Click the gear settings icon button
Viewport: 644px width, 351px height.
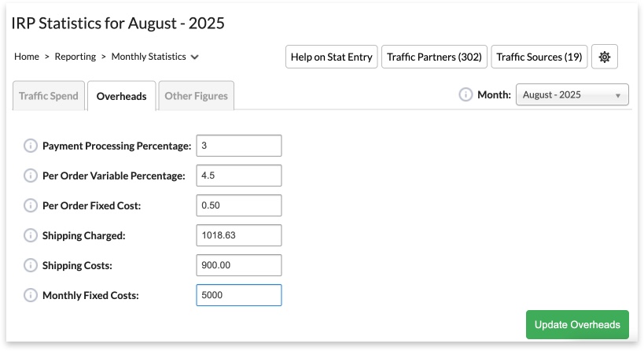point(604,57)
